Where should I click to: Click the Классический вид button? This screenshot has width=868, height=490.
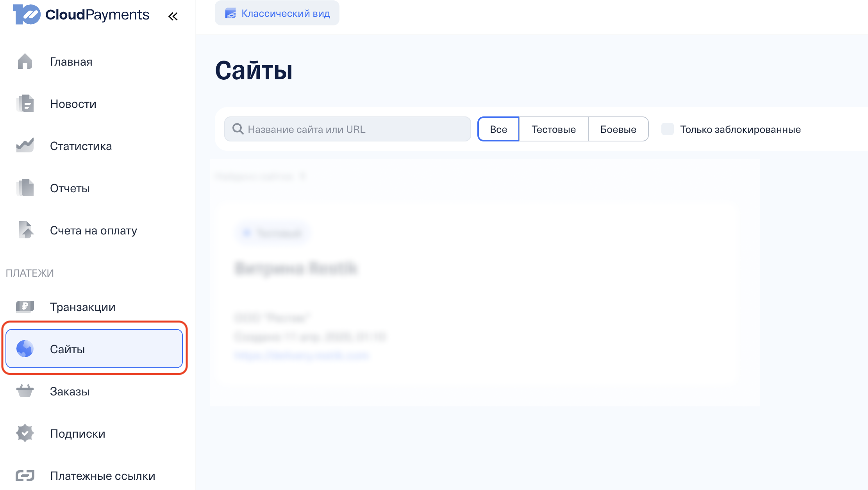click(x=277, y=13)
